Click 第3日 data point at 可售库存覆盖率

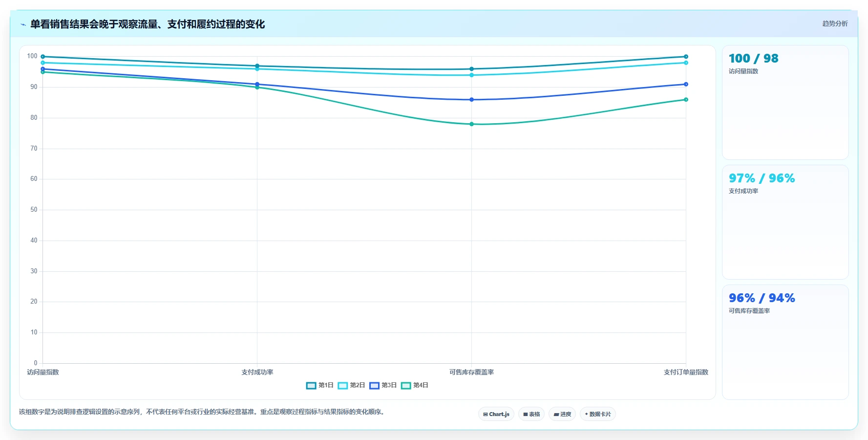point(471,100)
